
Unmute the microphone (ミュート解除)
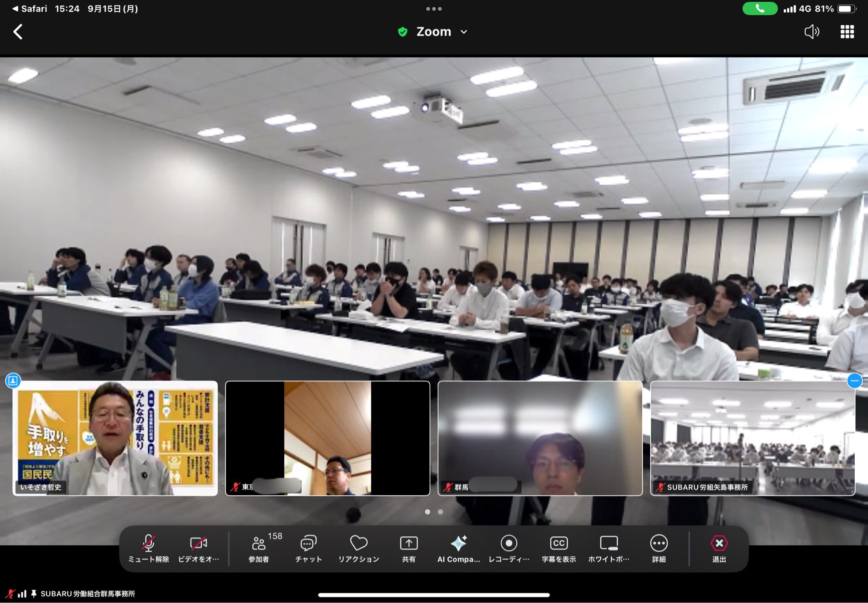149,548
